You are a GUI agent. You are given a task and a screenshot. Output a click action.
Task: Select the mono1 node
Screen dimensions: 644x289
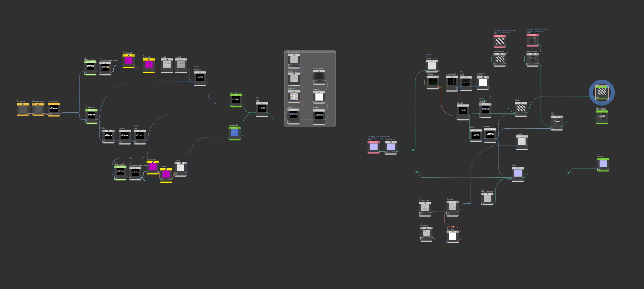pyautogui.click(x=476, y=136)
